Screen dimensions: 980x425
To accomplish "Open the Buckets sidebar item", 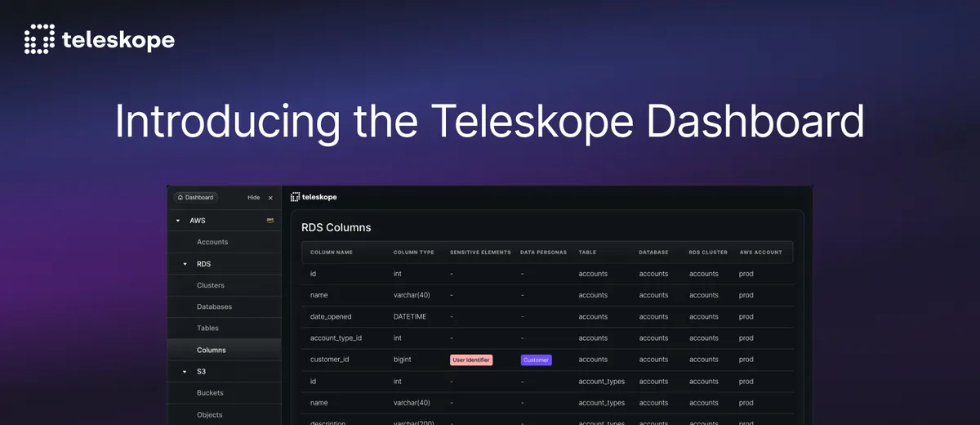I will tap(210, 392).
